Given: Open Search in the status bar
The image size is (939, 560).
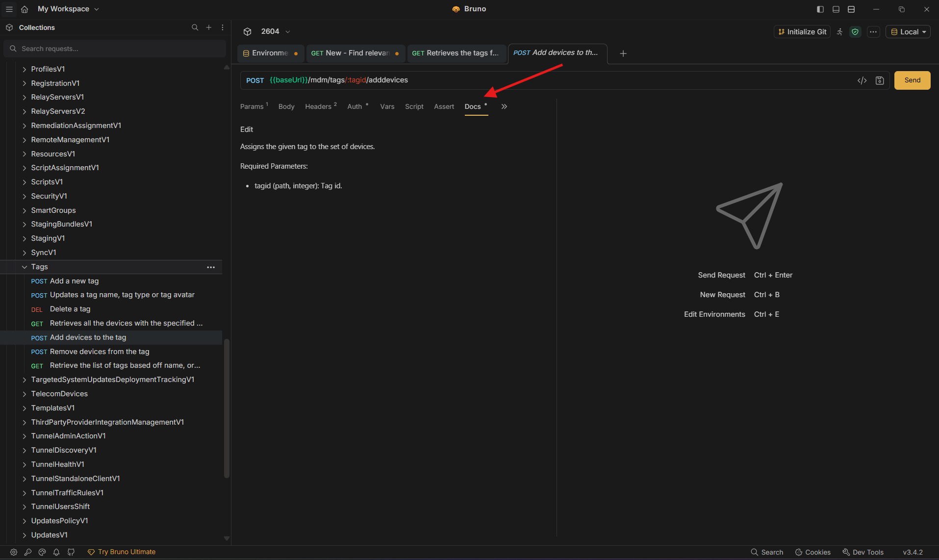Looking at the screenshot, I should tap(767, 553).
